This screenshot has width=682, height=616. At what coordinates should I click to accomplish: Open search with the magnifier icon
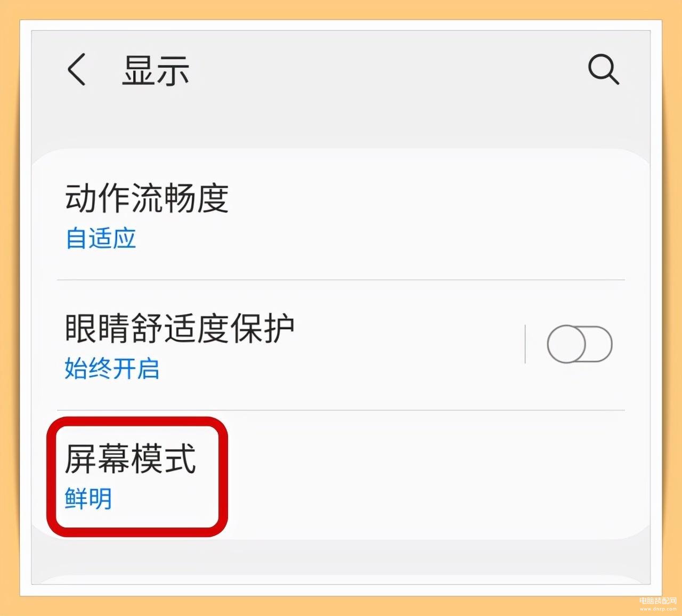604,69
